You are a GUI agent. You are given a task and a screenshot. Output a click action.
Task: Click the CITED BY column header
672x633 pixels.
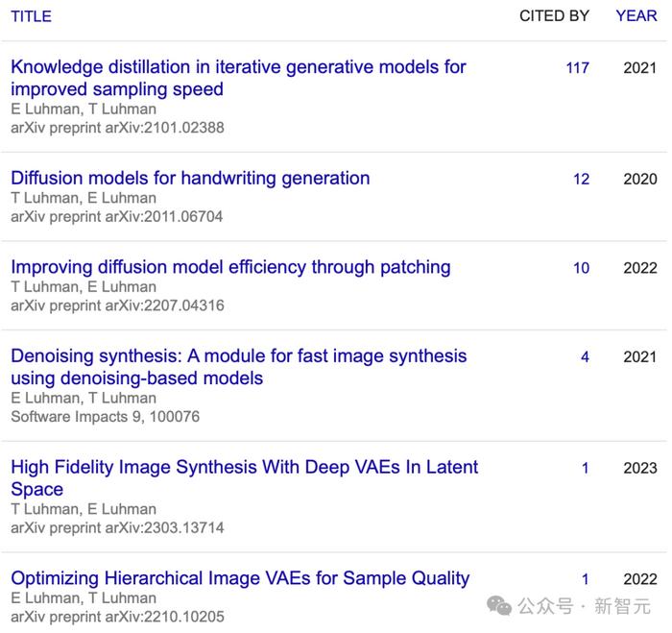(x=554, y=16)
